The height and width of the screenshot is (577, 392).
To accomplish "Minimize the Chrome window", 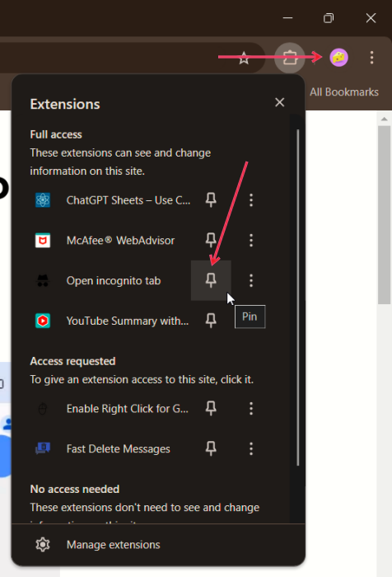I will (288, 17).
